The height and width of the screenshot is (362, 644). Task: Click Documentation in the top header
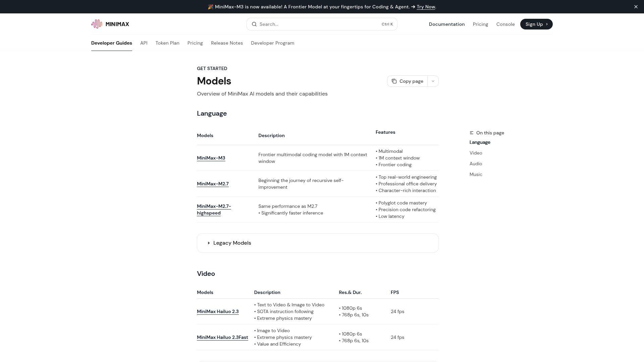click(x=447, y=24)
